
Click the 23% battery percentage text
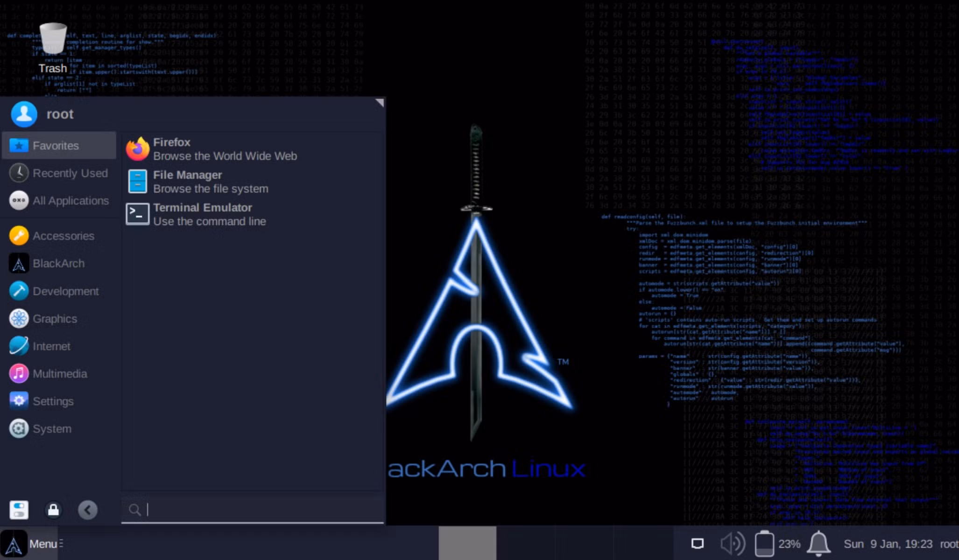[790, 544]
